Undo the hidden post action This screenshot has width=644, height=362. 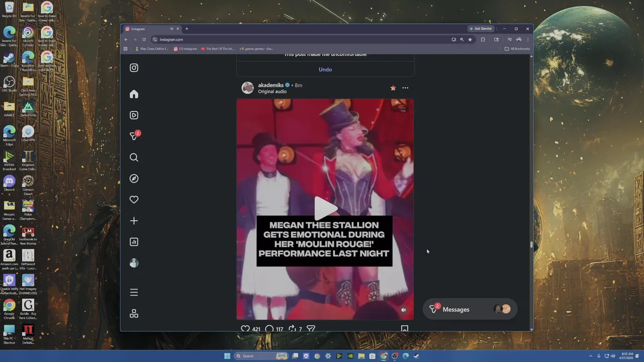coord(325,69)
